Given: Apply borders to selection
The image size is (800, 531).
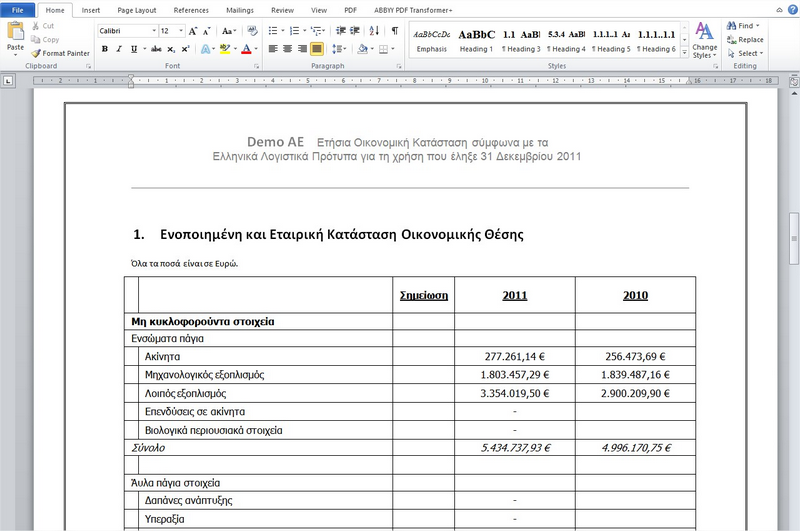Looking at the screenshot, I should click(x=384, y=49).
